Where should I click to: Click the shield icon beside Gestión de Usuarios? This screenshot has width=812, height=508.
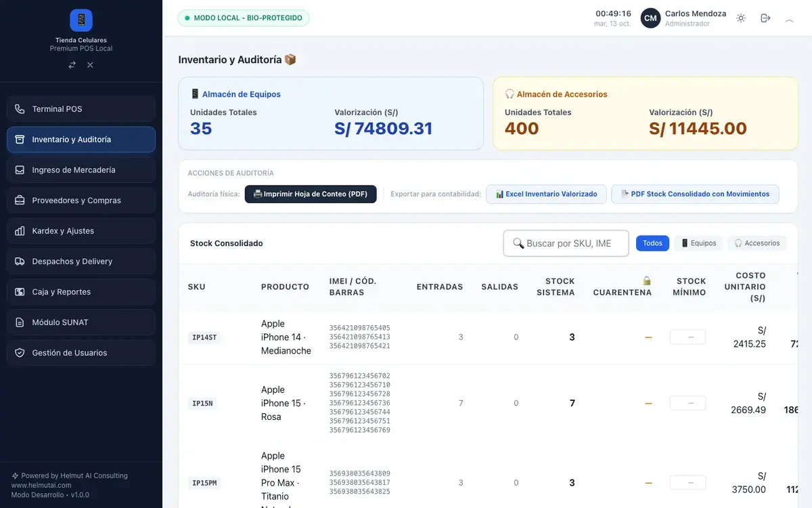pyautogui.click(x=20, y=353)
